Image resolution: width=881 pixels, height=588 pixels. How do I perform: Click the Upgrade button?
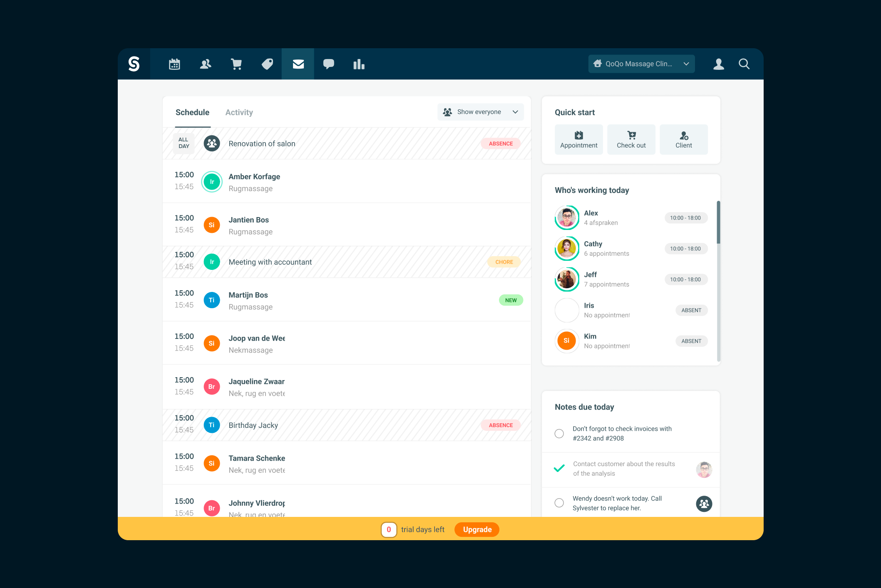[477, 529]
